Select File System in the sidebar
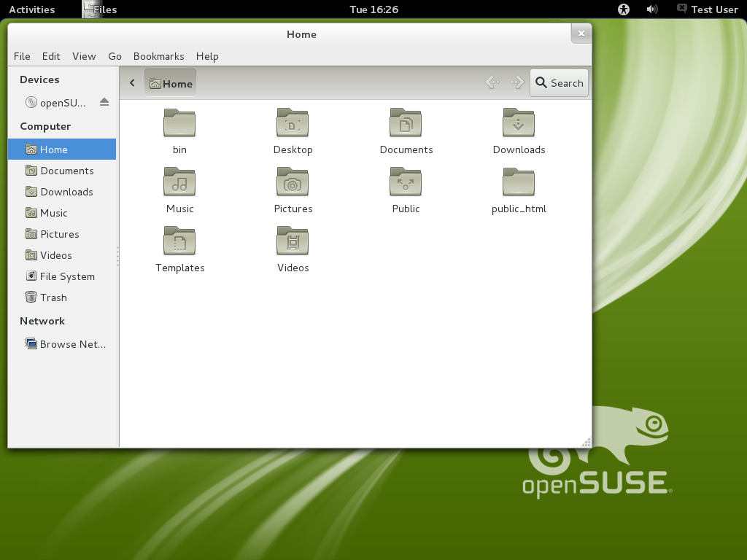 pyautogui.click(x=67, y=276)
